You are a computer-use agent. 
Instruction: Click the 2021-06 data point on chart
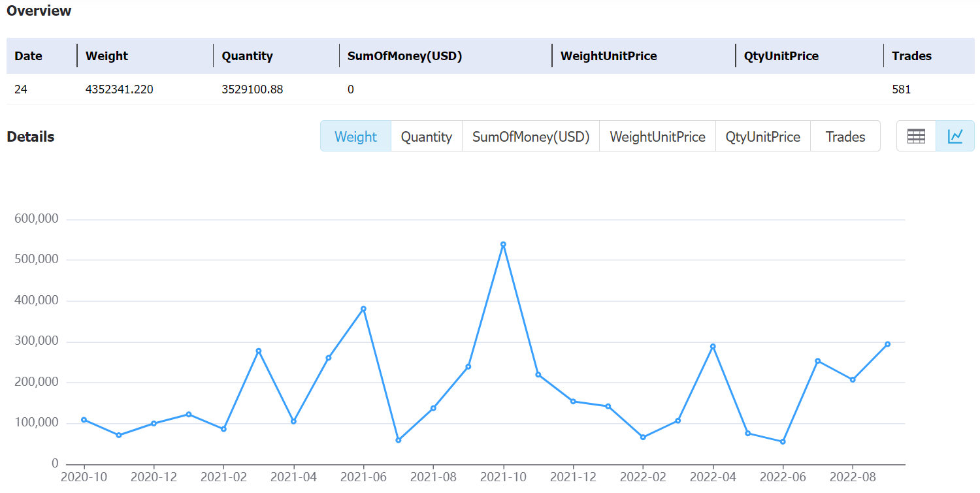coord(363,309)
